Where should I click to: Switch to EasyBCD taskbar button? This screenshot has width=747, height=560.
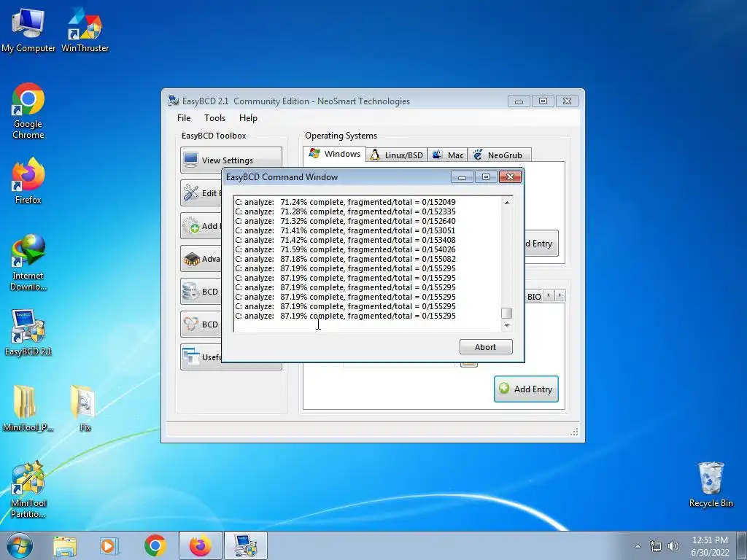tap(245, 546)
